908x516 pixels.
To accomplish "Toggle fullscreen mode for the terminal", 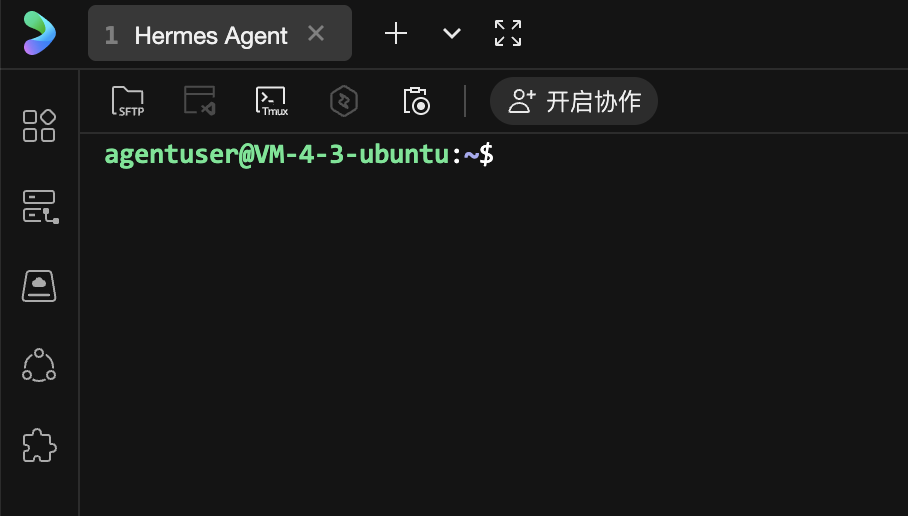I will [508, 34].
